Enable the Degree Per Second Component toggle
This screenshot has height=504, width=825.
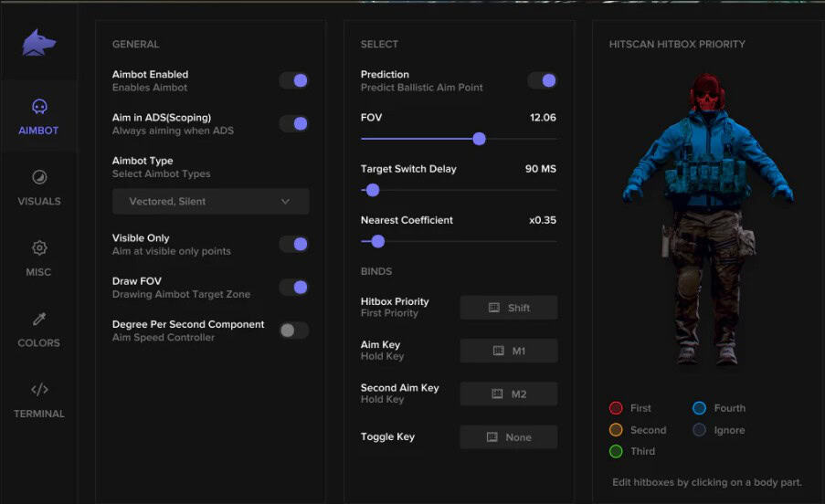(294, 331)
